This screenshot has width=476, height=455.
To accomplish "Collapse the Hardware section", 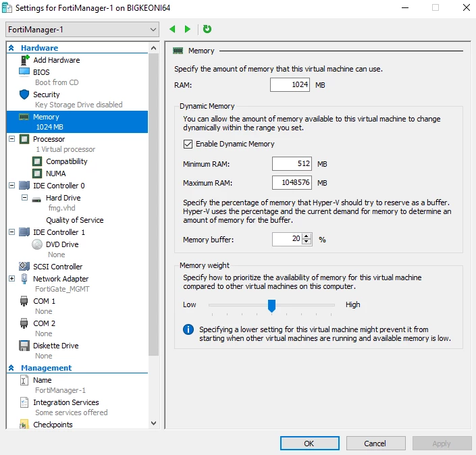I will (x=11, y=48).
